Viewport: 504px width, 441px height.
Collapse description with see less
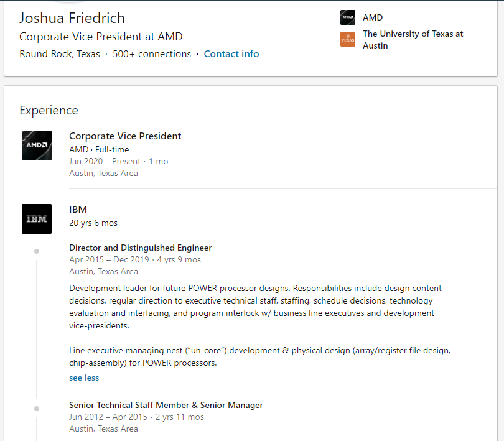click(84, 378)
